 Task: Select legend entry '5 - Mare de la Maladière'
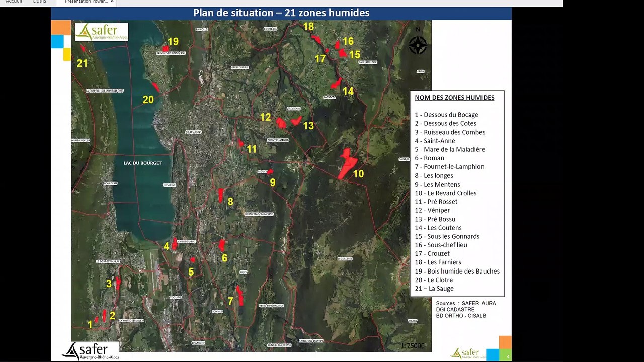pos(450,149)
